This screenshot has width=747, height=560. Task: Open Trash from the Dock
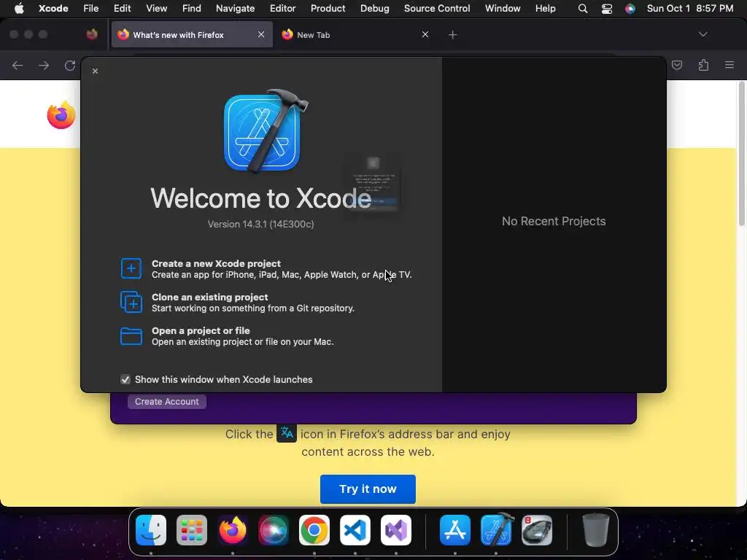[595, 530]
